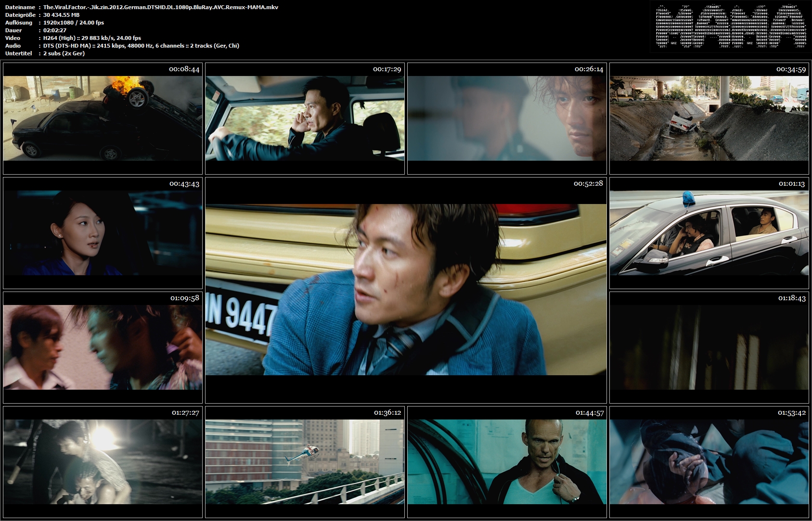Open the thumbnail stamped 00:43:43
This screenshot has width=812, height=521.
point(103,233)
